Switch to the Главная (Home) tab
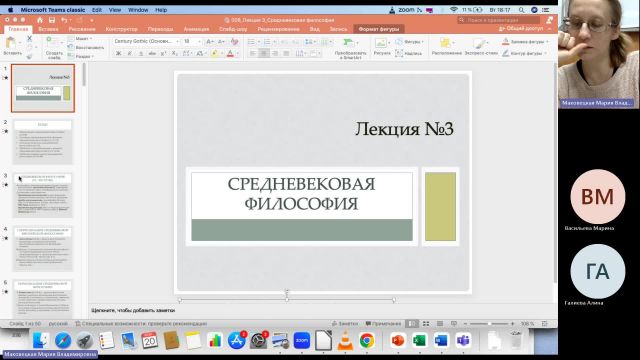 [18, 29]
